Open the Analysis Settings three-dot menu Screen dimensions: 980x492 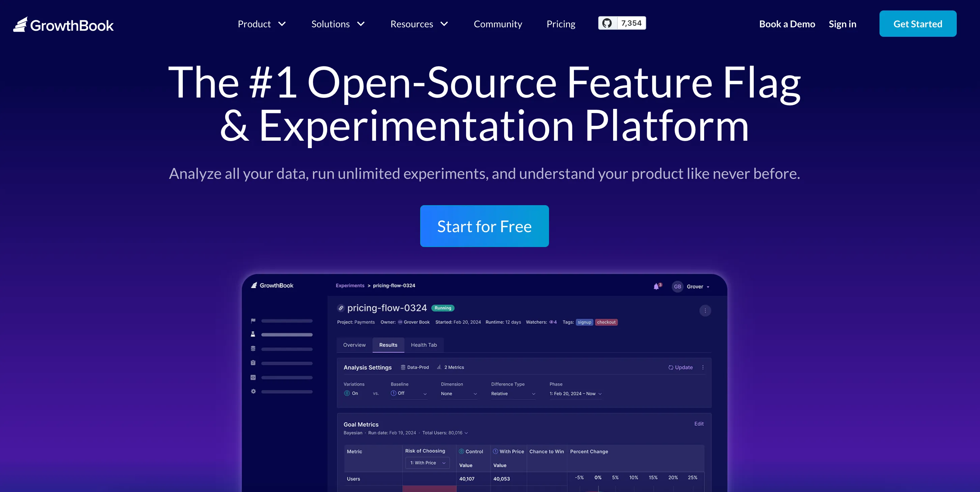[703, 367]
